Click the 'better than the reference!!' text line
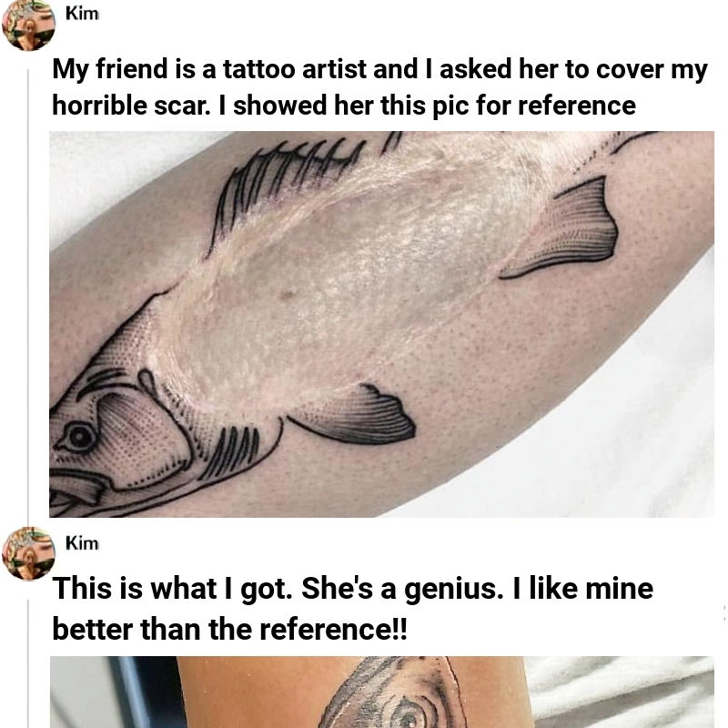This screenshot has width=728, height=728. pyautogui.click(x=229, y=629)
